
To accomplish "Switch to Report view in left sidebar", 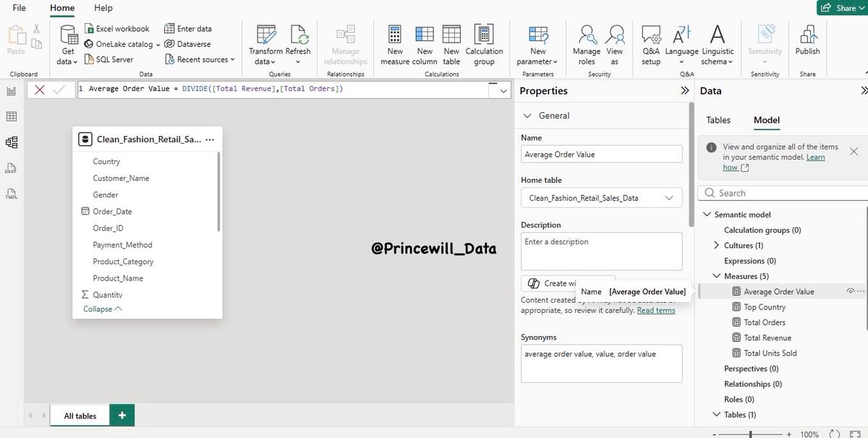I will pyautogui.click(x=12, y=91).
